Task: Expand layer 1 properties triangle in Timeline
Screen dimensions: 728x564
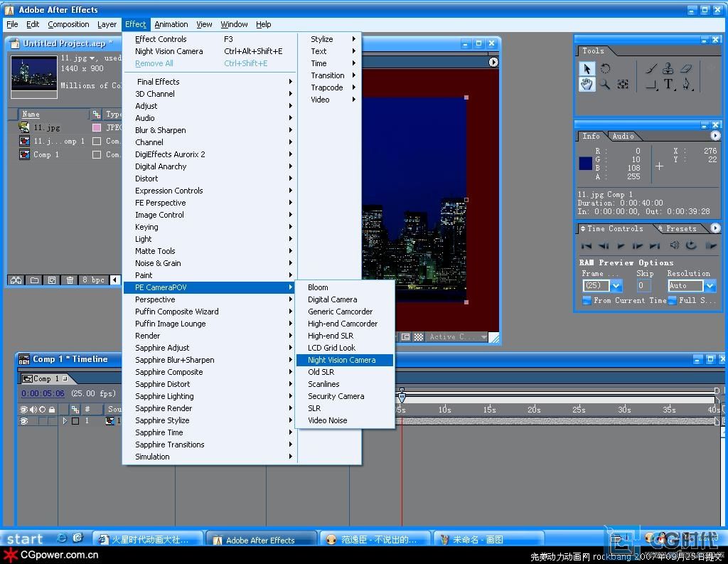Action: (65, 421)
